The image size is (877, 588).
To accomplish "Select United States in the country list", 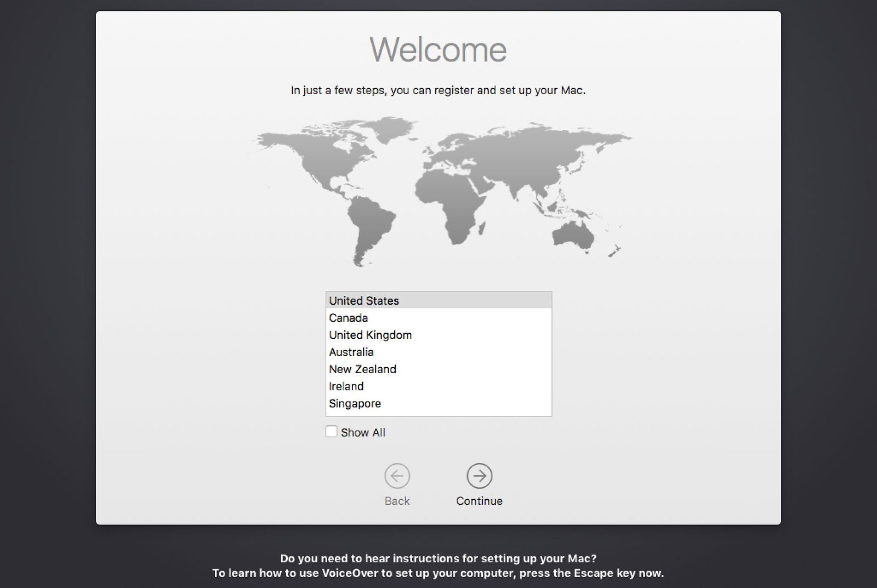I will (364, 300).
